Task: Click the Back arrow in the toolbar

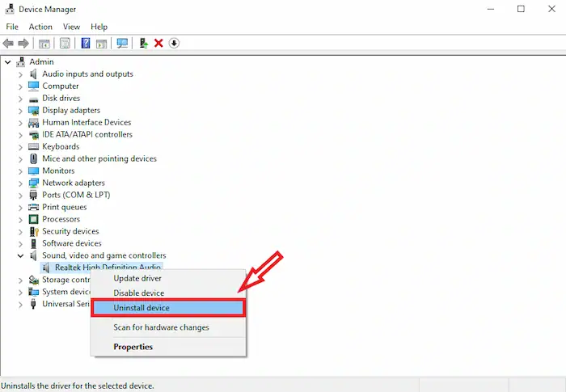Action: pos(9,43)
